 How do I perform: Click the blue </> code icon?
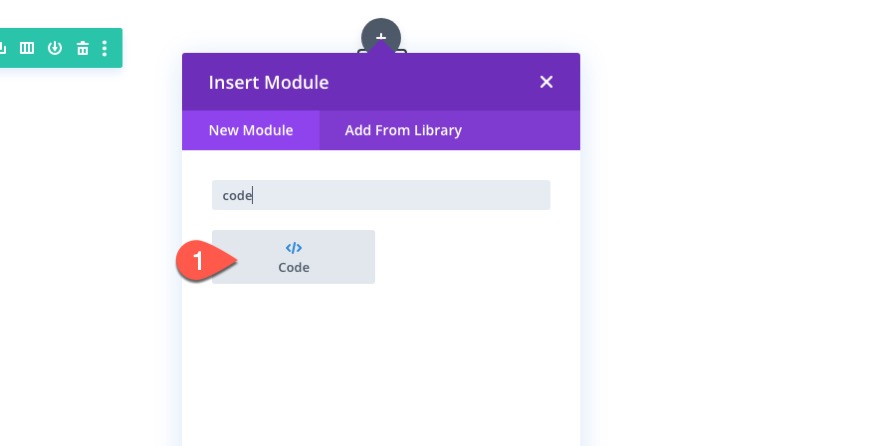point(293,248)
